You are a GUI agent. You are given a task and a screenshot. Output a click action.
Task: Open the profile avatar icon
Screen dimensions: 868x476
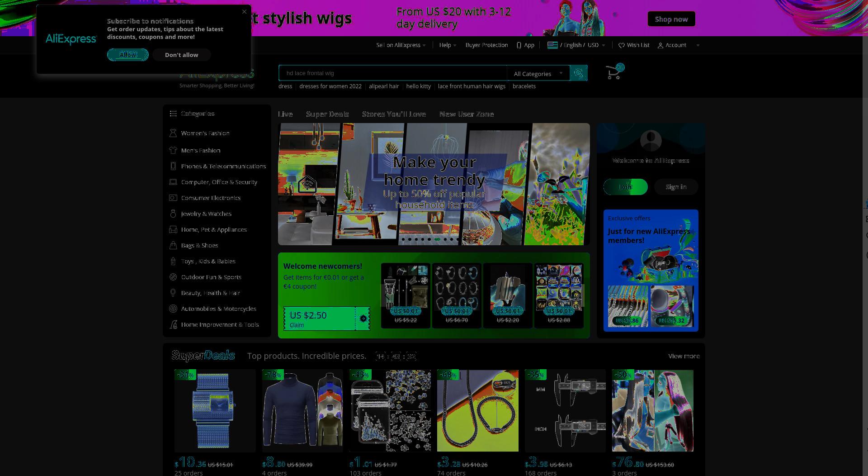pyautogui.click(x=651, y=141)
